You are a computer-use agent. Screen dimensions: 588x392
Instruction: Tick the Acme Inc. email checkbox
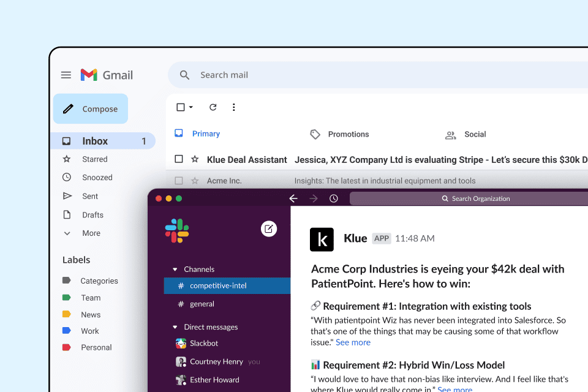coord(179,181)
